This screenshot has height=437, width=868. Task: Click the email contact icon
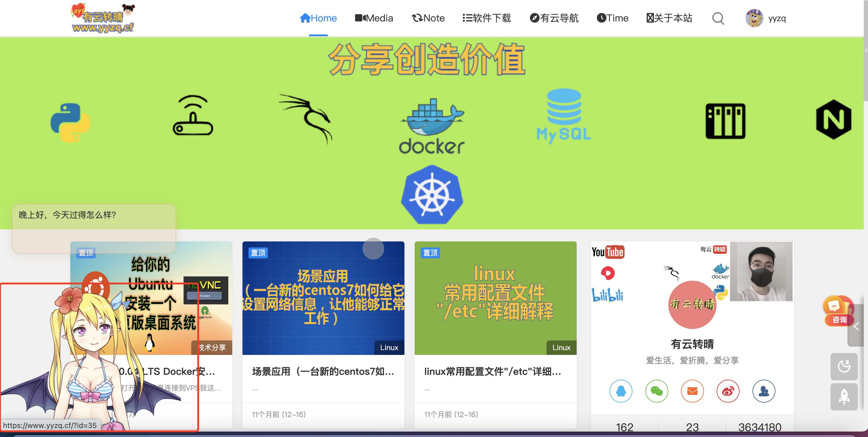692,391
